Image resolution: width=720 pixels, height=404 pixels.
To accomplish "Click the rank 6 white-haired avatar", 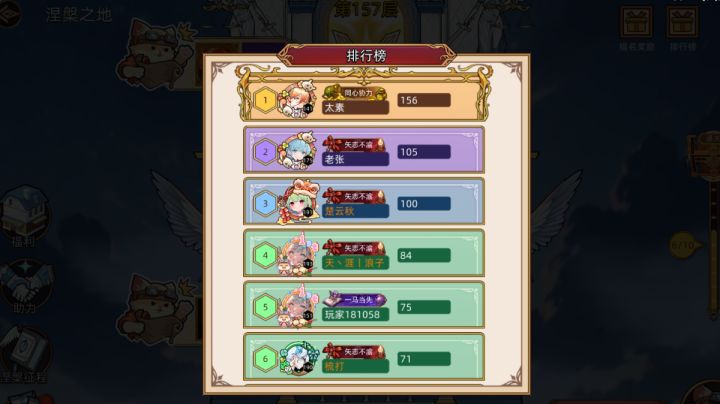I will tap(298, 358).
